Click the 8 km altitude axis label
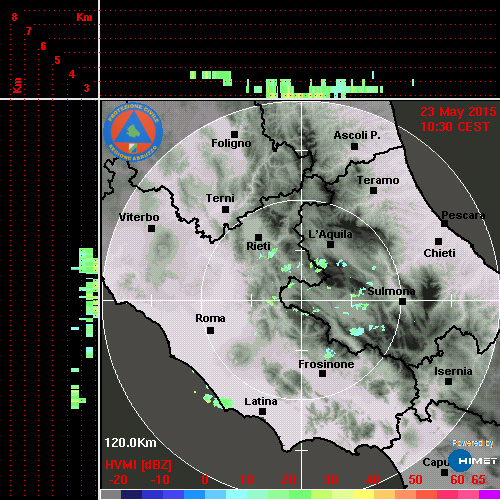The height and width of the screenshot is (500, 500). pyautogui.click(x=14, y=17)
